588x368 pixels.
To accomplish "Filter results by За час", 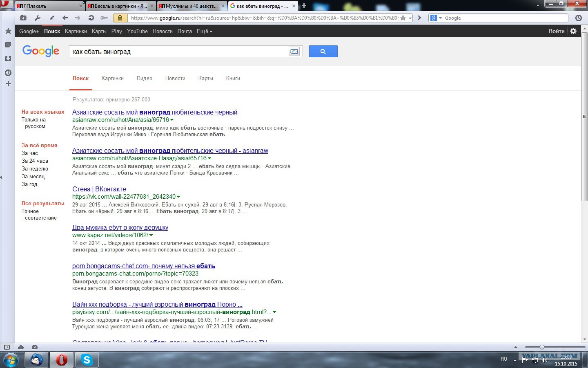I will (x=30, y=153).
